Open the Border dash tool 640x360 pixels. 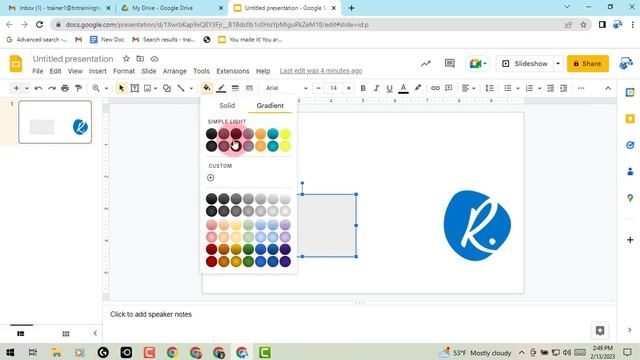click(249, 88)
